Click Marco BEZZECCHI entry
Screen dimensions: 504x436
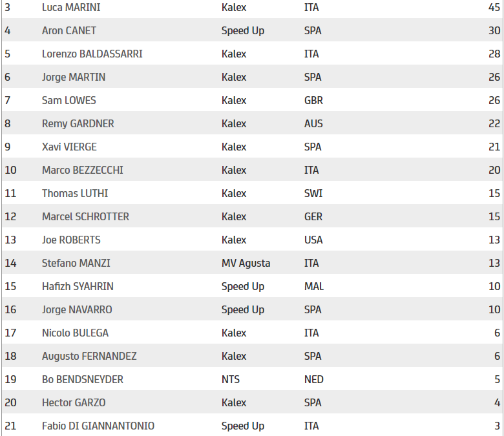82,170
